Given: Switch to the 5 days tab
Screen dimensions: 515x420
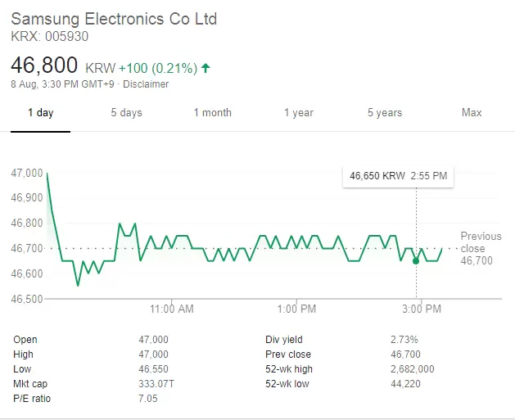Looking at the screenshot, I should 126,113.
